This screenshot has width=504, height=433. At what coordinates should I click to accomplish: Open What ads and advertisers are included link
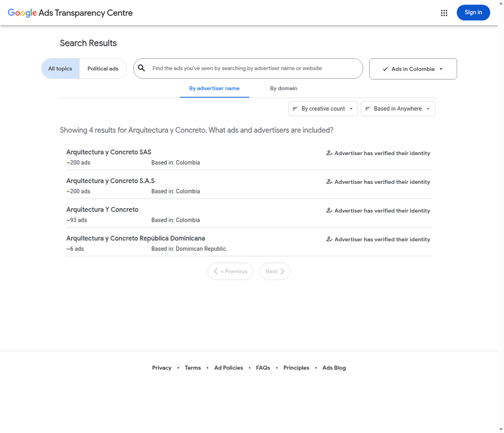pos(271,130)
